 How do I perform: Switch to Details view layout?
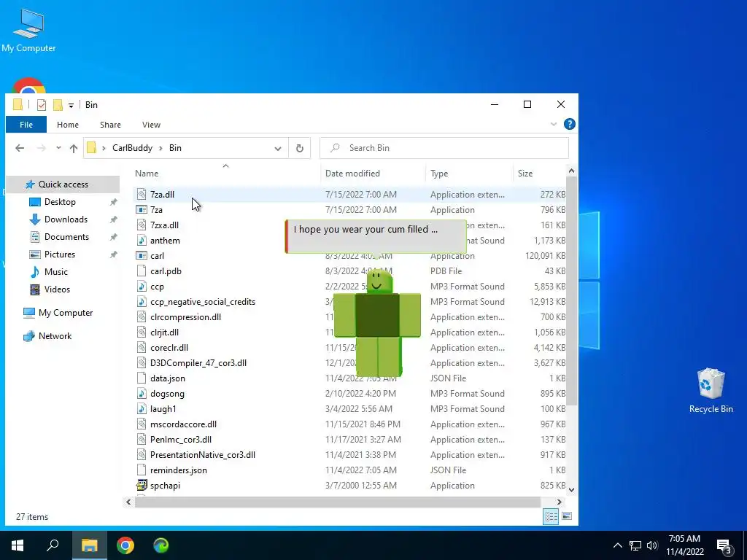point(551,516)
